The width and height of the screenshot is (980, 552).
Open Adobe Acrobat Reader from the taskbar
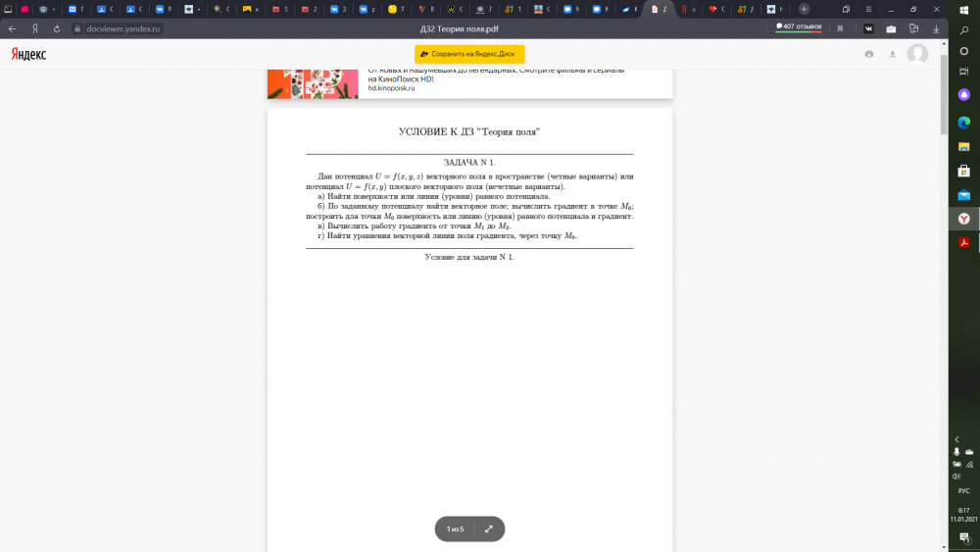(963, 242)
